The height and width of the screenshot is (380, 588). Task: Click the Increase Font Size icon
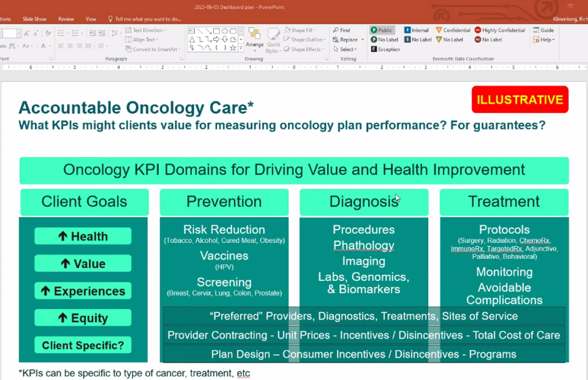27,33
